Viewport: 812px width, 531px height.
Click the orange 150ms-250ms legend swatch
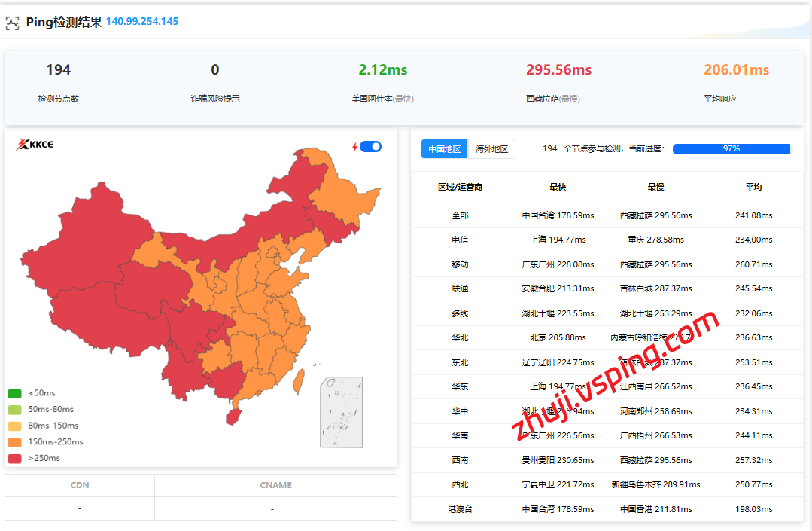[x=14, y=442]
